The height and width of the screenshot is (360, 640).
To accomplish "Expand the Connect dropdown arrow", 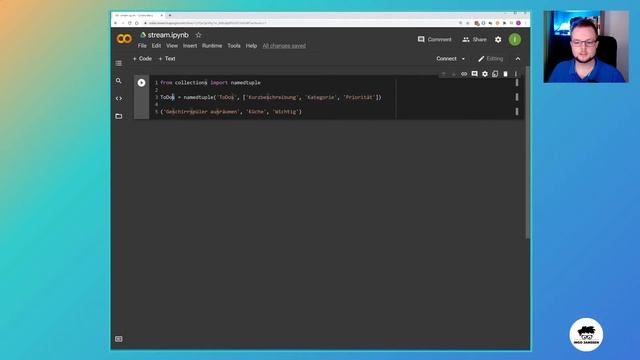I will coord(463,59).
